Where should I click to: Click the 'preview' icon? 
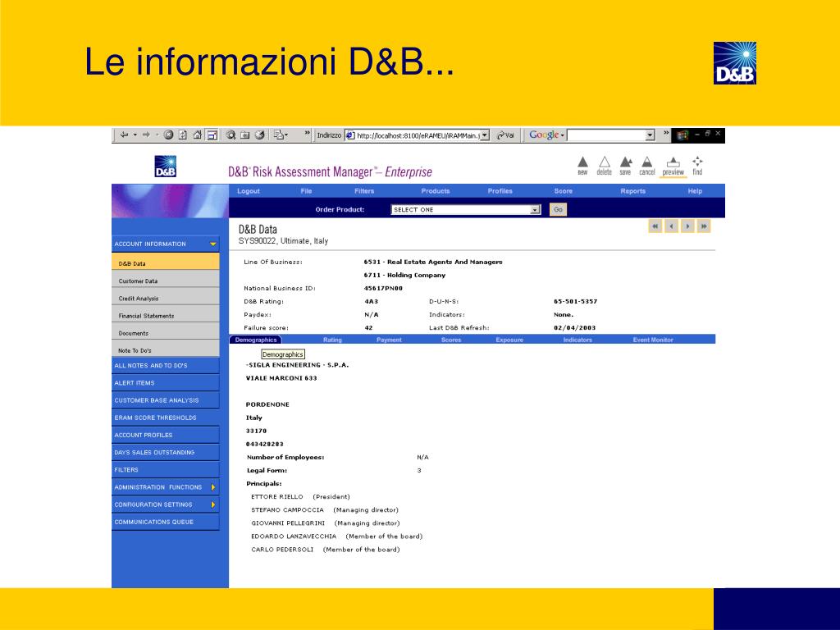coord(673,162)
